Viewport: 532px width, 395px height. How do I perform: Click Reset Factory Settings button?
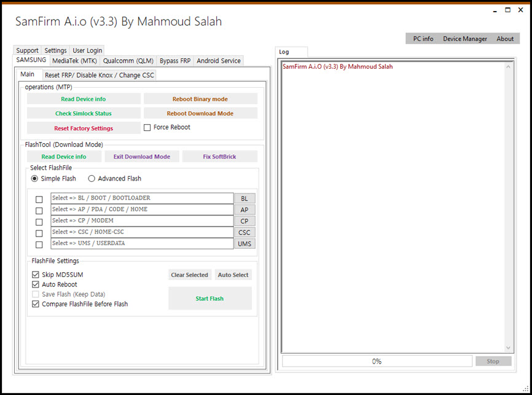click(x=84, y=128)
